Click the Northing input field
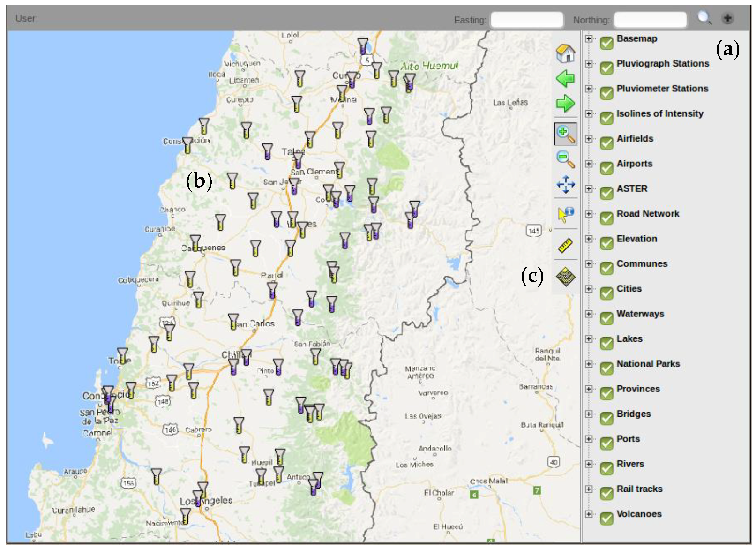Viewport: 756px width, 549px height. point(650,20)
